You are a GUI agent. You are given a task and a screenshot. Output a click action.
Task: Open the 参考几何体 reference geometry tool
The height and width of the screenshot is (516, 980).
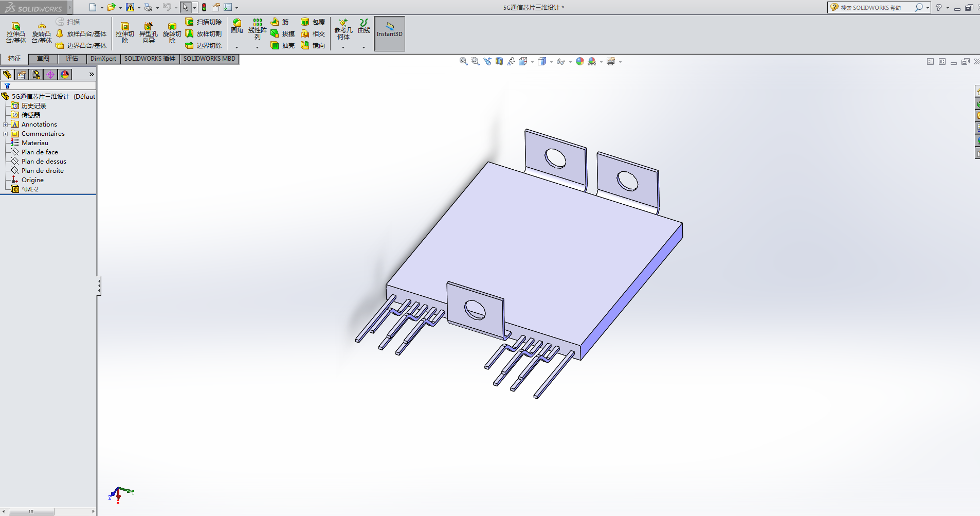pyautogui.click(x=343, y=29)
